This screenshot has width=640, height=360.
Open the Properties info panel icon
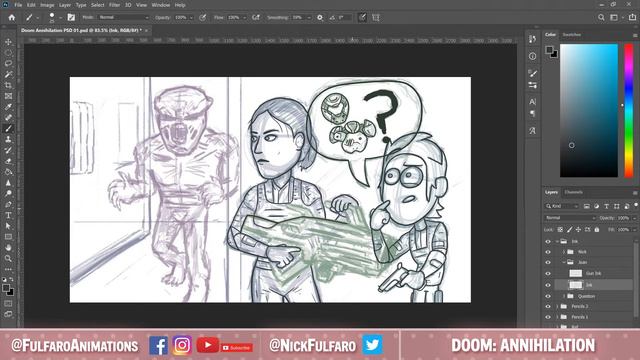[x=532, y=56]
